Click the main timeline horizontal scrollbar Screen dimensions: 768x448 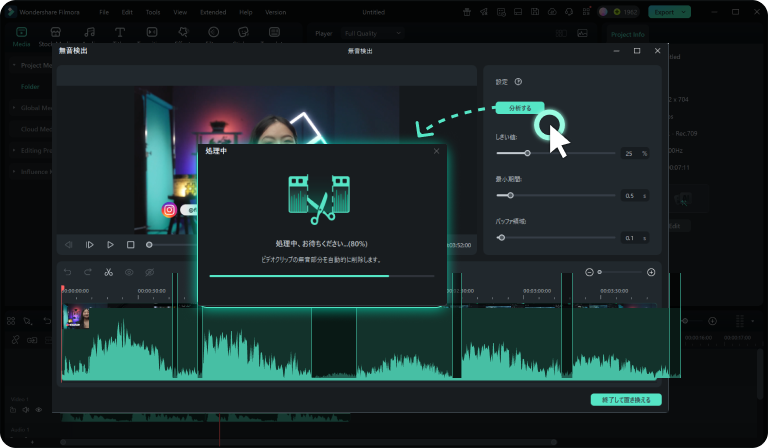click(x=309, y=442)
